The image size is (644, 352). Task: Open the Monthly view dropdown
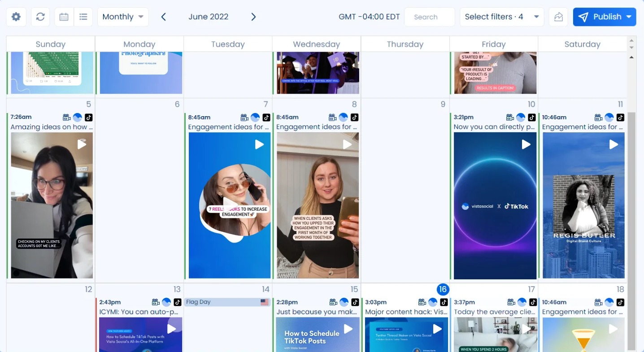pos(122,17)
